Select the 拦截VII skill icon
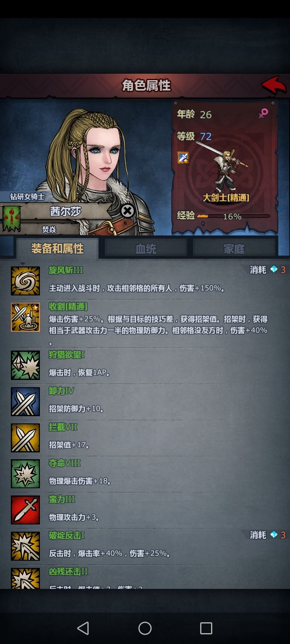This screenshot has height=644, width=290. (x=25, y=438)
